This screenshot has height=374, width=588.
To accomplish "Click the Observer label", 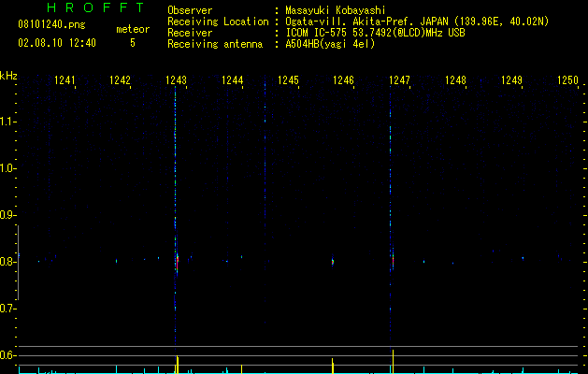I will click(190, 10).
